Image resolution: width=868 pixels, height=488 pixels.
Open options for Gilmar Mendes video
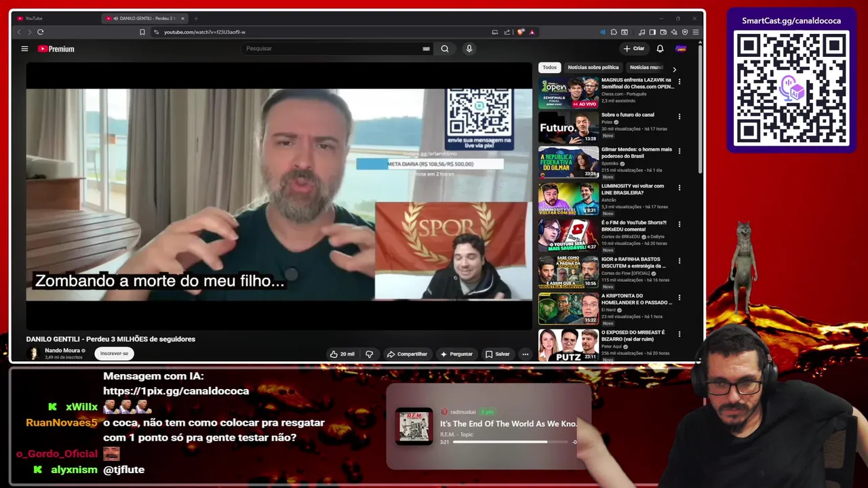point(679,151)
